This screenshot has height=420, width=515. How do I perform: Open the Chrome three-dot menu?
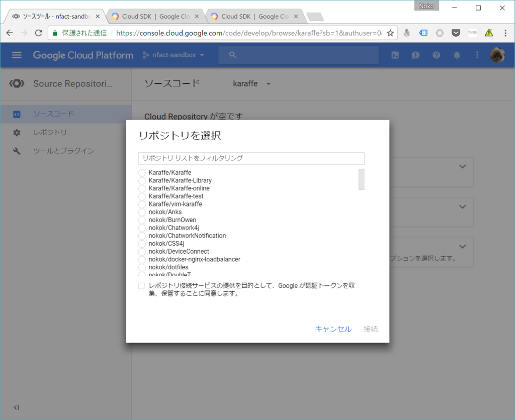(505, 33)
